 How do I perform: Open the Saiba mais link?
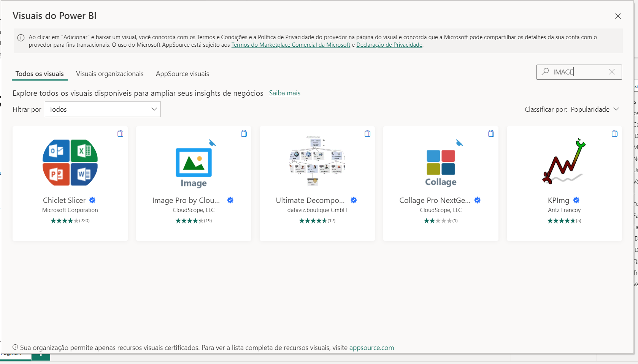point(285,93)
